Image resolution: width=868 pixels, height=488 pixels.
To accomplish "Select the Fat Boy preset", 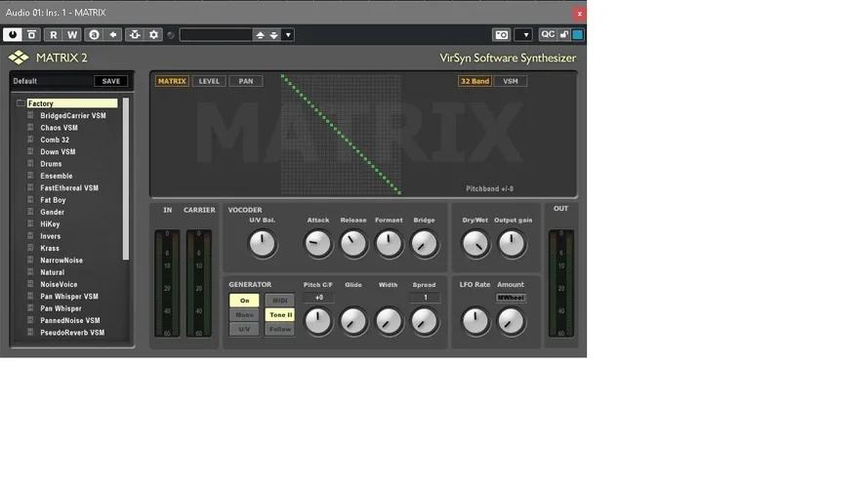I will coord(53,200).
